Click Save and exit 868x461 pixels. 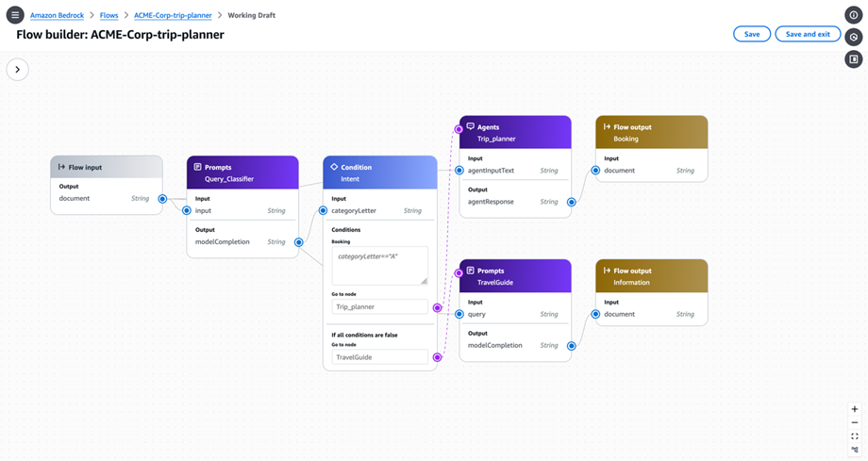click(808, 34)
